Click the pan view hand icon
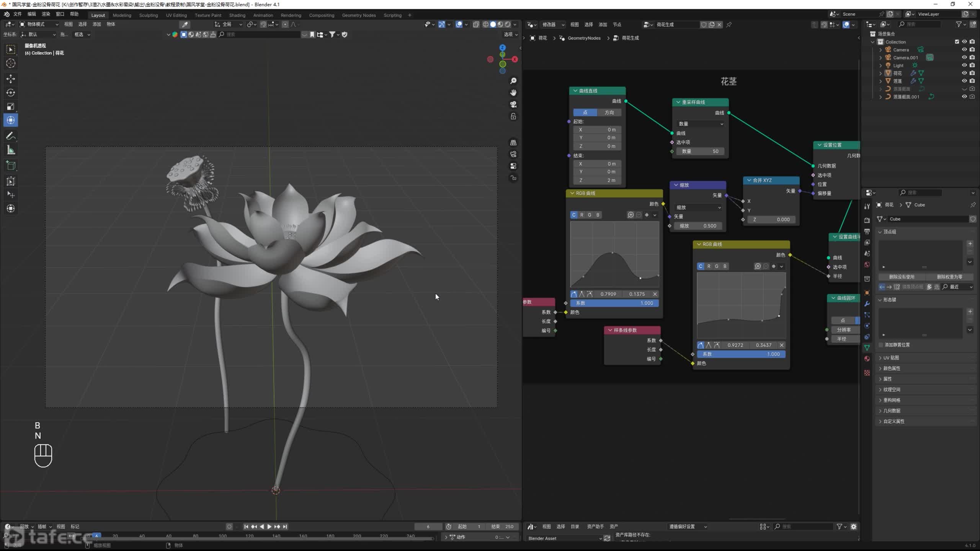Viewport: 980px width, 551px height. (x=513, y=93)
